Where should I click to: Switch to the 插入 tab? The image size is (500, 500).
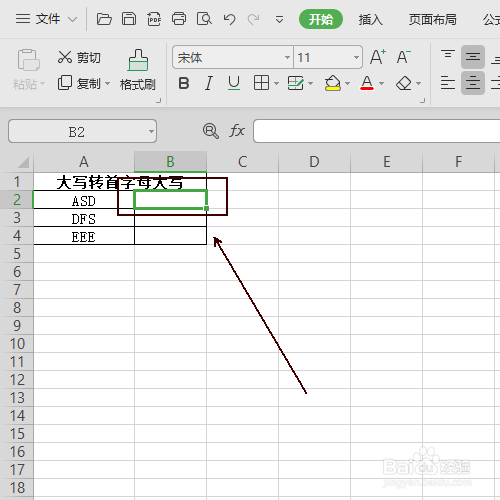tap(370, 20)
